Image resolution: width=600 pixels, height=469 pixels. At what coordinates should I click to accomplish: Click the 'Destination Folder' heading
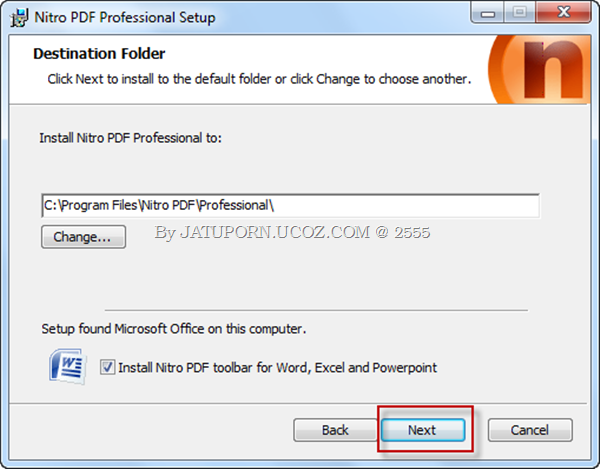99,54
